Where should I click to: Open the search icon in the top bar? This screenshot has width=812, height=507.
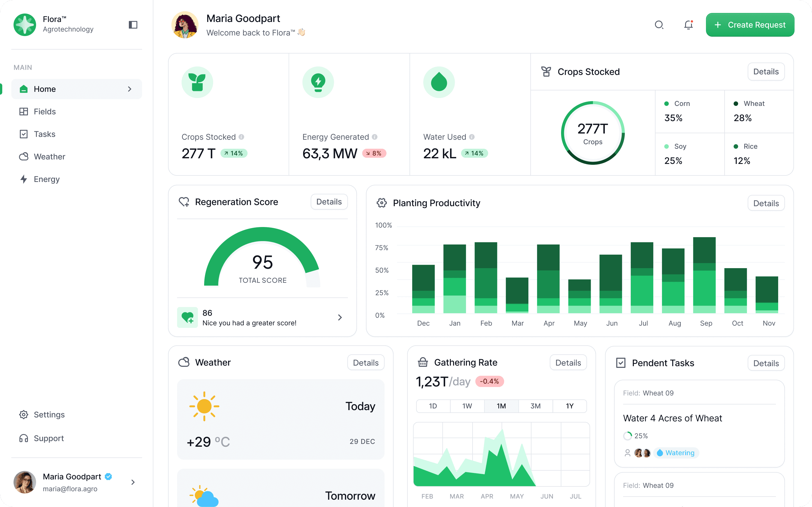[x=659, y=25]
